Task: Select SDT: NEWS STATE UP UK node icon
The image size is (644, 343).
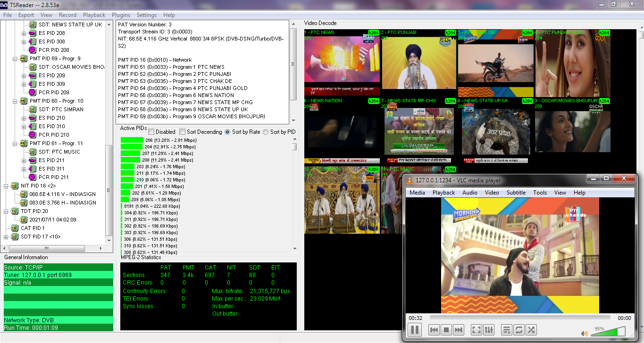Action: coord(32,24)
